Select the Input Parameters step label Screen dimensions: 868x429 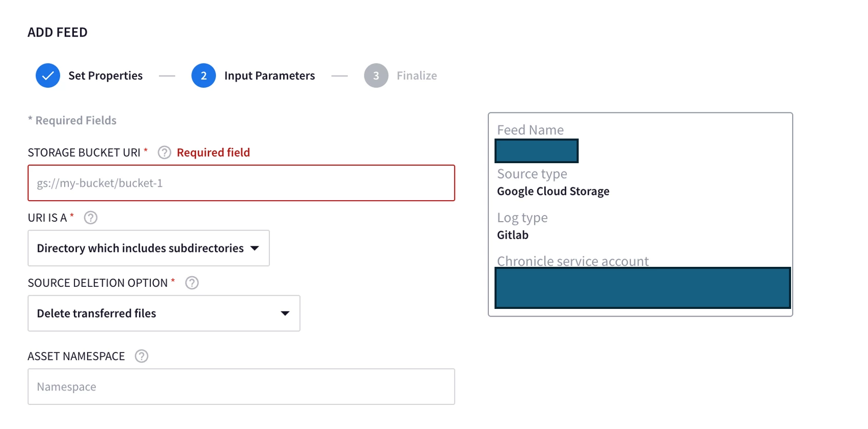pyautogui.click(x=269, y=75)
